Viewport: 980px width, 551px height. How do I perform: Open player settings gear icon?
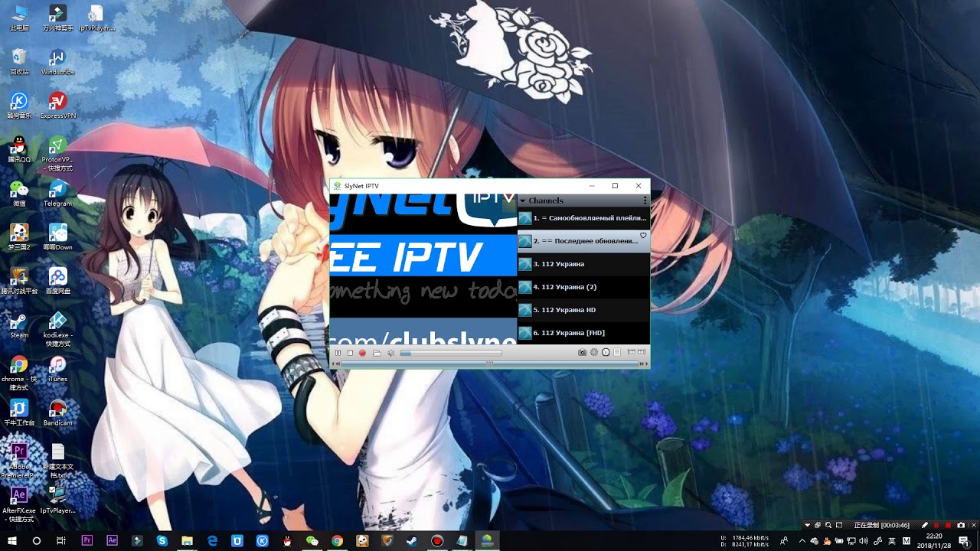594,352
